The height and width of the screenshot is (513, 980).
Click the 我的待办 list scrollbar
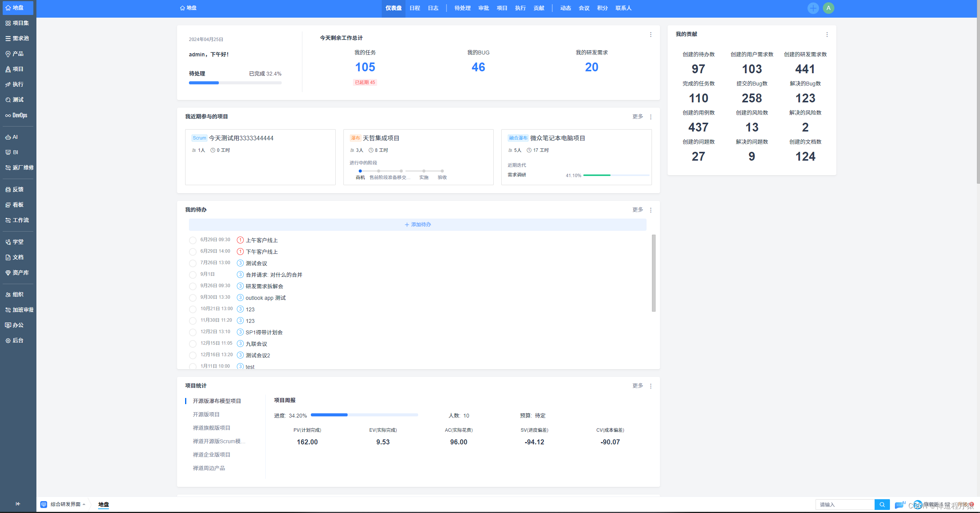coord(653,273)
